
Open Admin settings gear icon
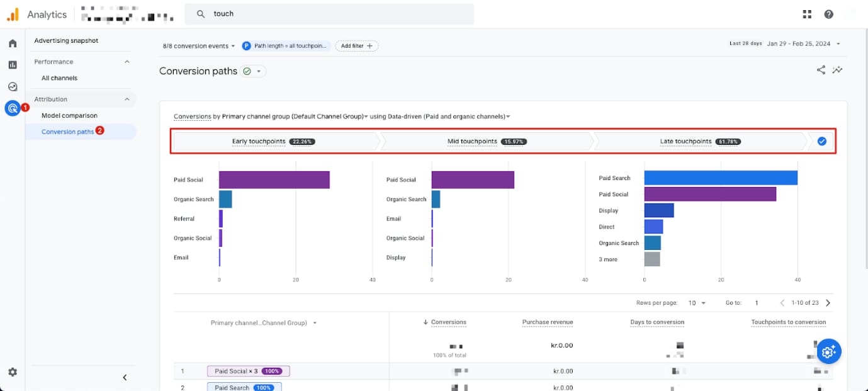(13, 372)
